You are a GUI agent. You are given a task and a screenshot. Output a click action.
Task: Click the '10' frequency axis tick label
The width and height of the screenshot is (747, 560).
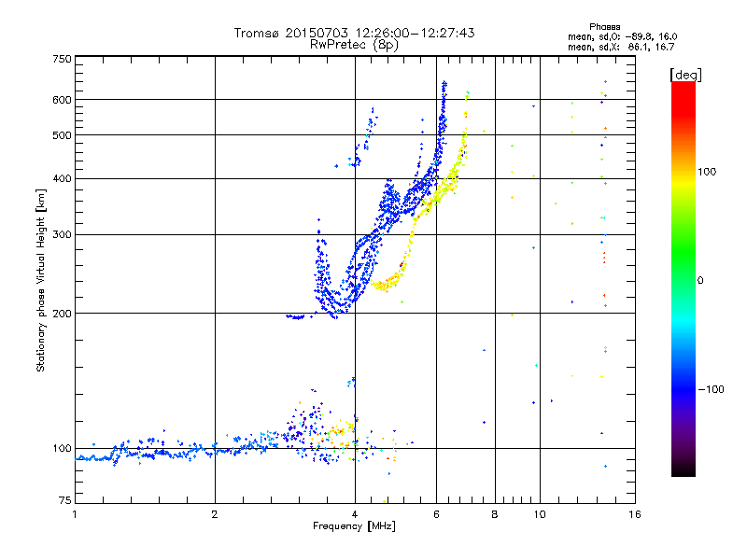tap(540, 514)
